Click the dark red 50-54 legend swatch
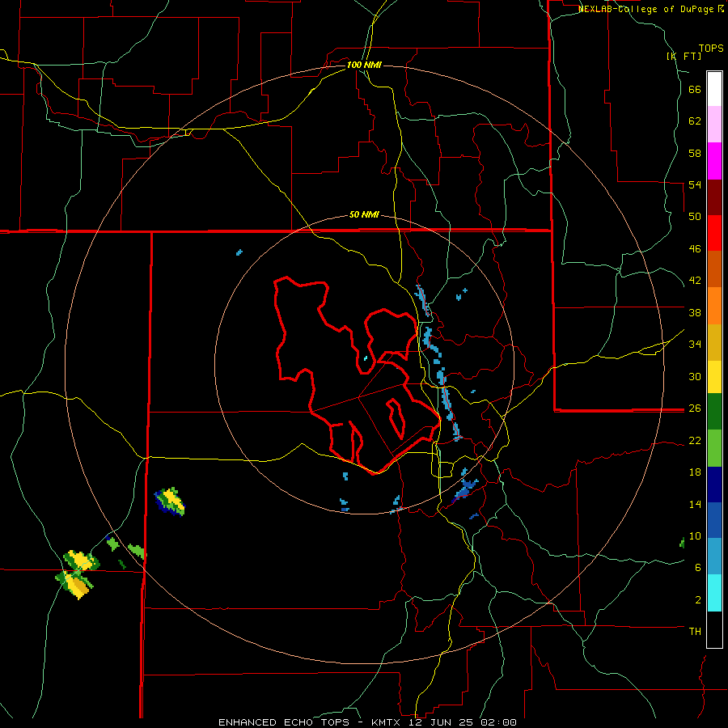The width and height of the screenshot is (728, 728). tap(714, 197)
